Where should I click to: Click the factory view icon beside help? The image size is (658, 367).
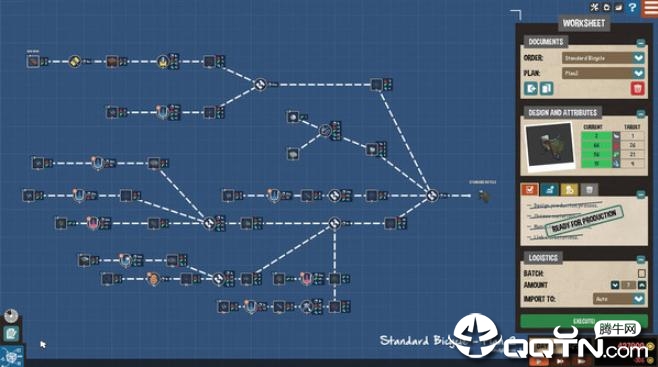(x=619, y=7)
